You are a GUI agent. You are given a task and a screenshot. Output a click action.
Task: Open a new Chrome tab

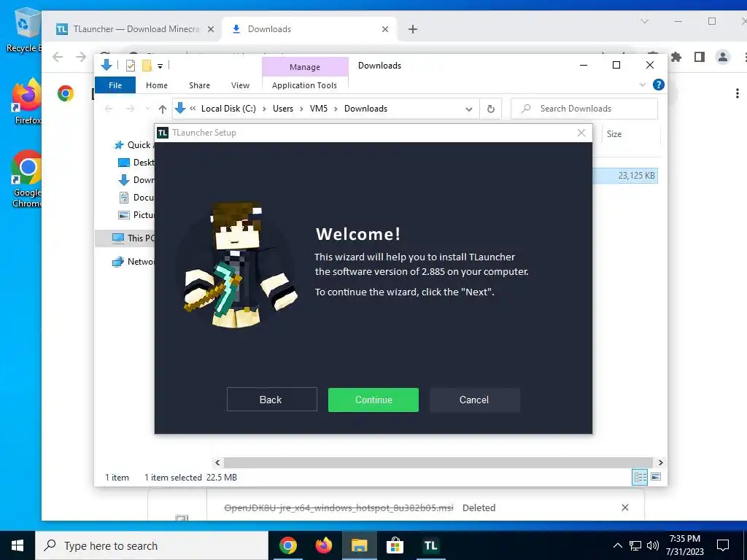pos(413,29)
